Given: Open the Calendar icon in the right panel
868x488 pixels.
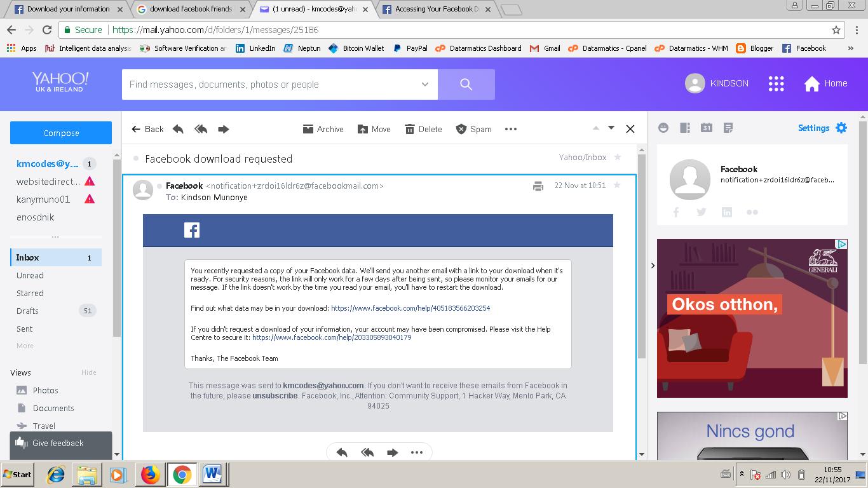Looking at the screenshot, I should point(707,128).
